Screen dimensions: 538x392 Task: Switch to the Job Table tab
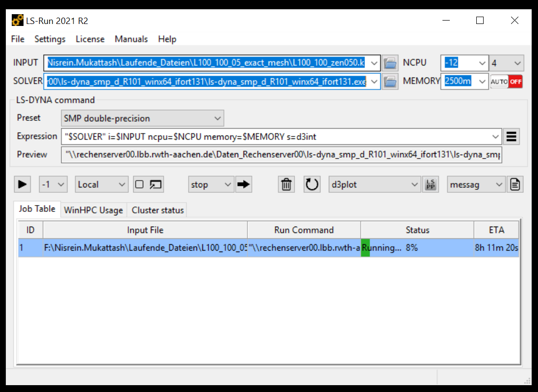37,209
